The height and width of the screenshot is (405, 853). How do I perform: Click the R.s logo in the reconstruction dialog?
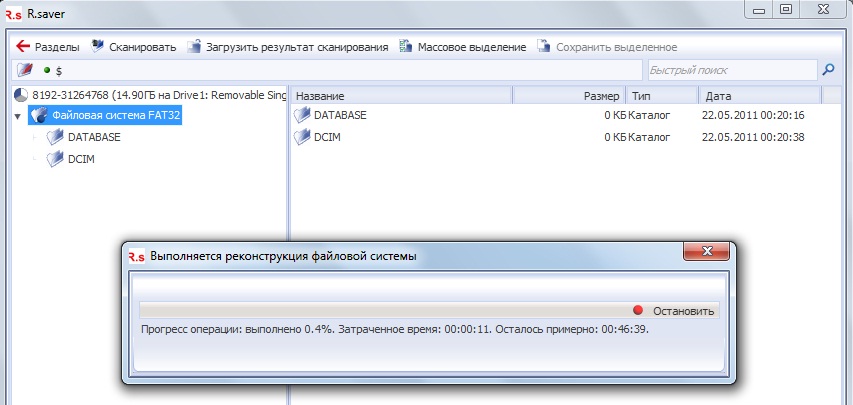[137, 257]
